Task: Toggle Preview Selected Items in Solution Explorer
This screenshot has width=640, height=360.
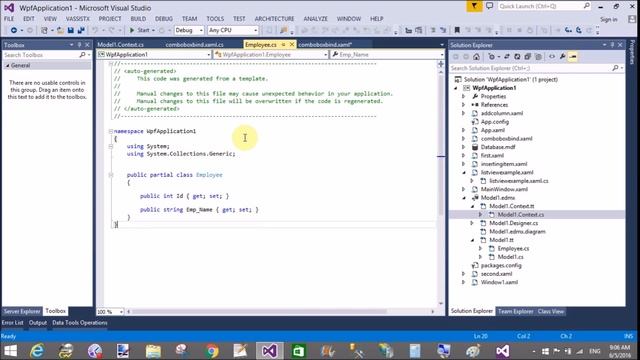Action: click(x=573, y=57)
